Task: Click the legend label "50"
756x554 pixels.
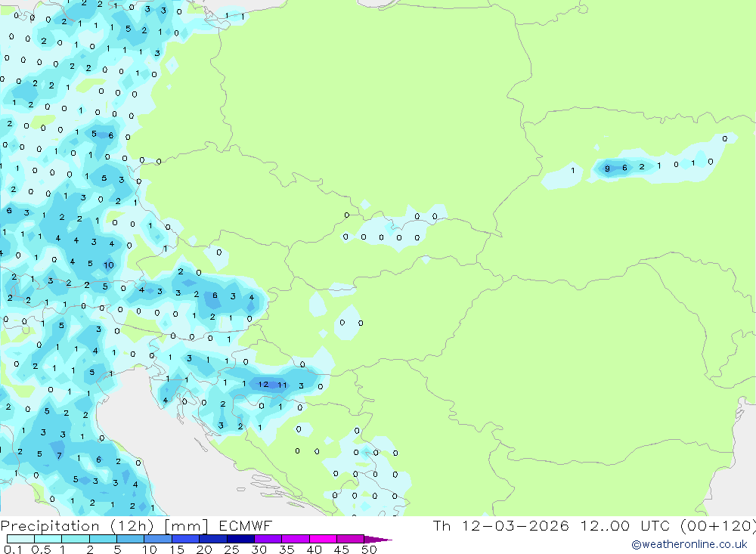Action: (x=370, y=549)
